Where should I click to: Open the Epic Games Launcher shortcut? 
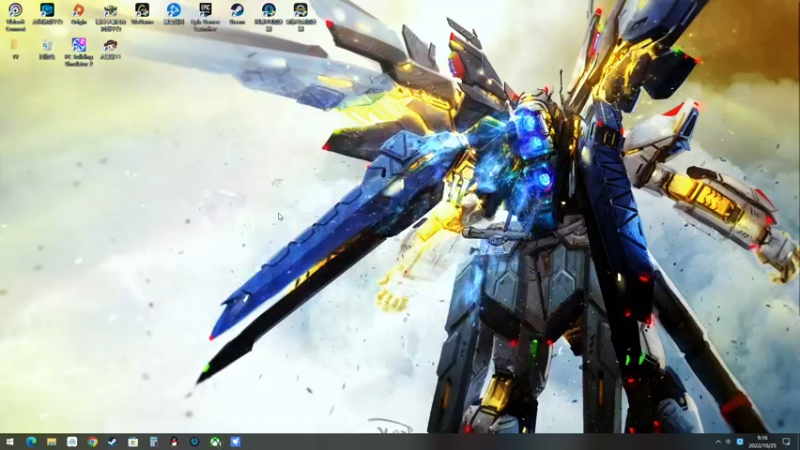point(205,17)
